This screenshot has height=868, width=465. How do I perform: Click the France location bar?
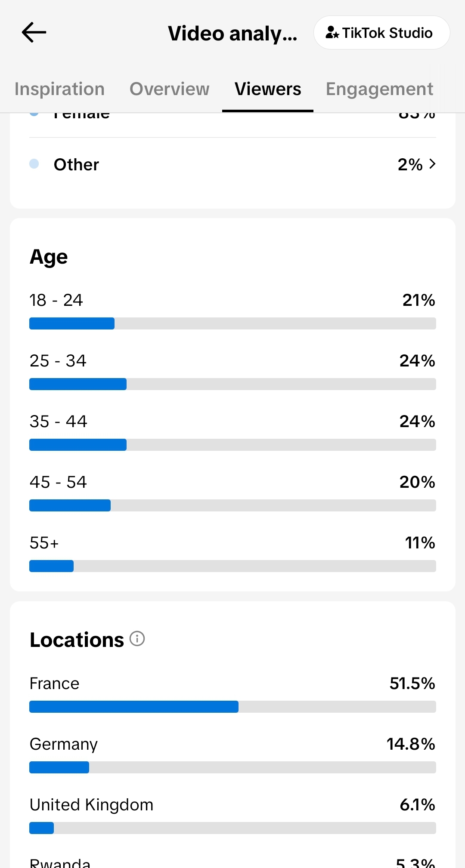[x=232, y=707]
